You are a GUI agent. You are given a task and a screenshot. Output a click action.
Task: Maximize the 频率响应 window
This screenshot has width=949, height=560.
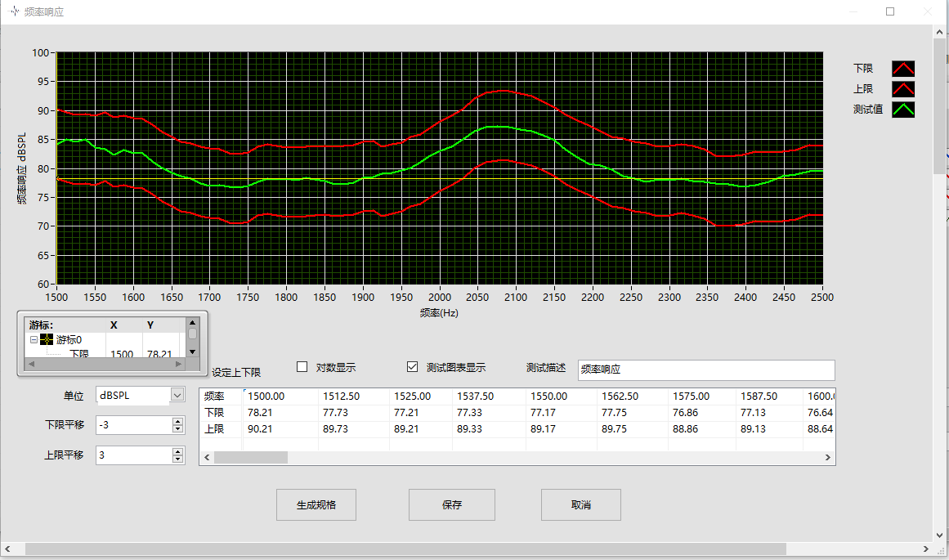coord(889,11)
